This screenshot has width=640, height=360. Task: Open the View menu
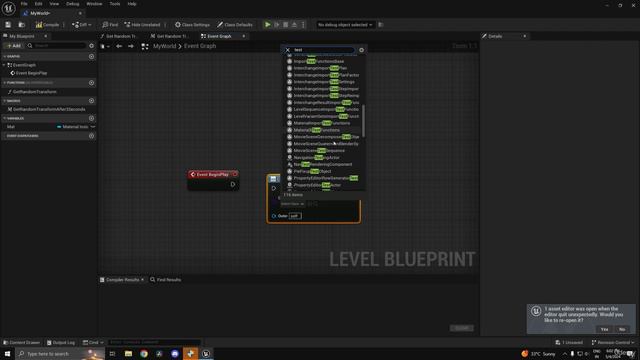coord(54,4)
